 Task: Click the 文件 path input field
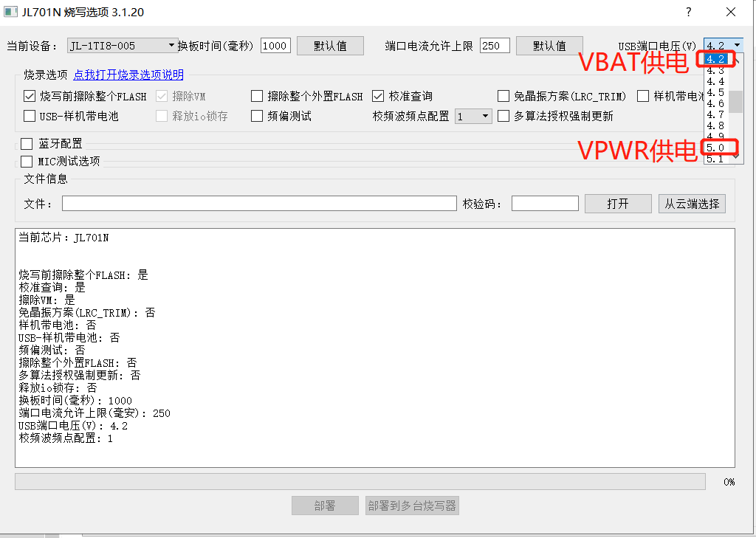[x=259, y=204]
